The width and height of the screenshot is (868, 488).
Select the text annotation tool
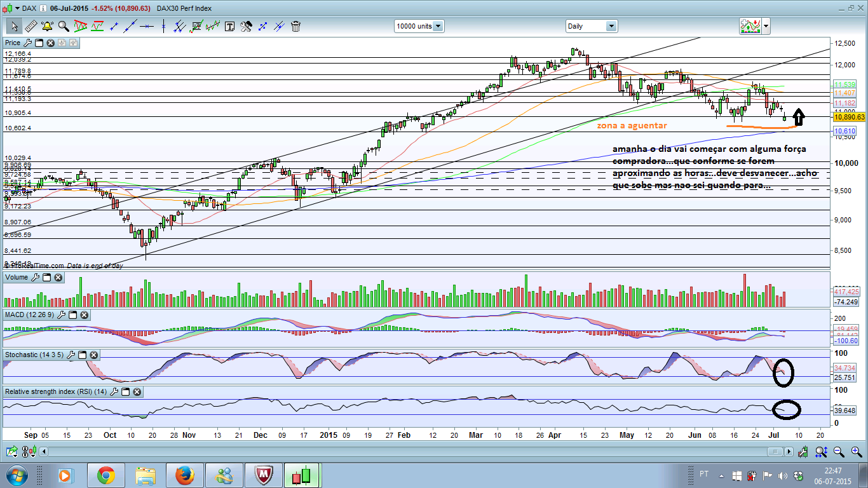[x=229, y=27]
